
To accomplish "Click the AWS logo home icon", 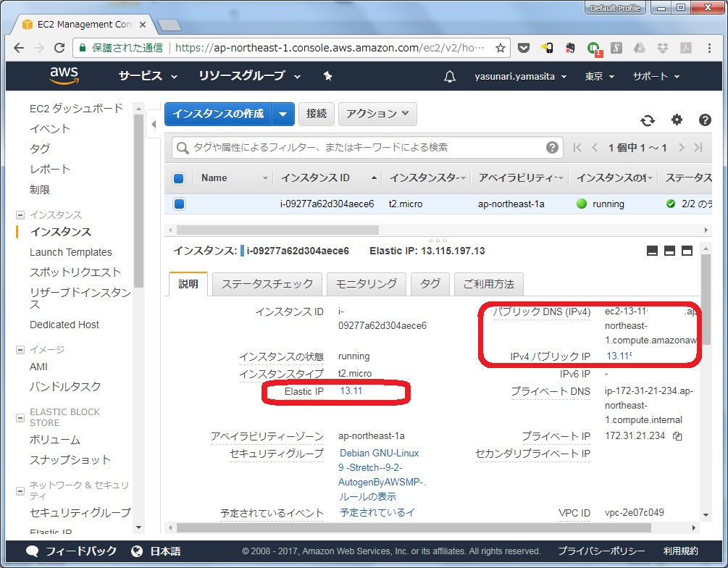I will [x=64, y=75].
